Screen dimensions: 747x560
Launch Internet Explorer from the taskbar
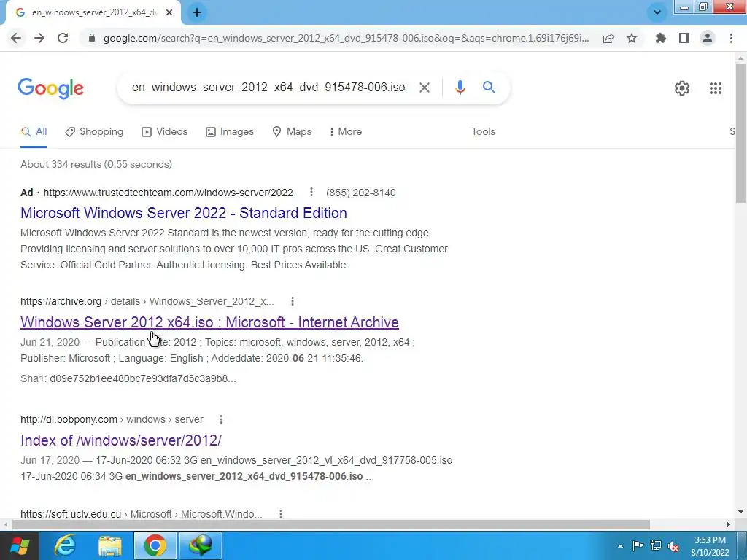65,545
